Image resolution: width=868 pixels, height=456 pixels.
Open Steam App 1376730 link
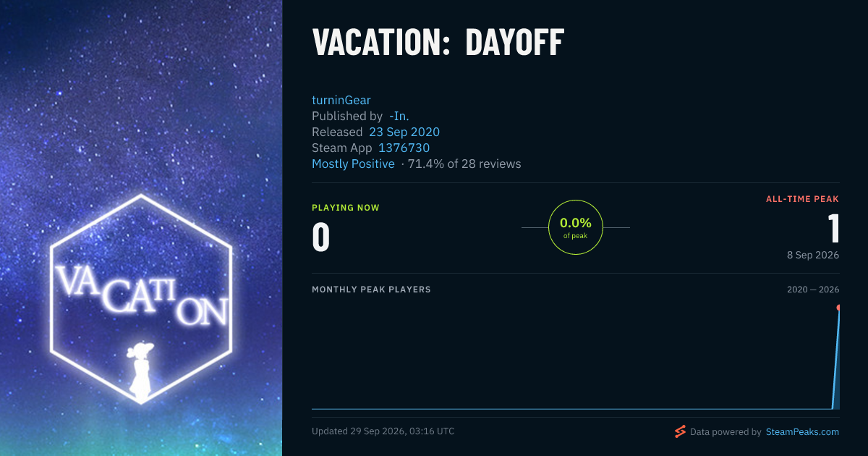[x=404, y=148]
